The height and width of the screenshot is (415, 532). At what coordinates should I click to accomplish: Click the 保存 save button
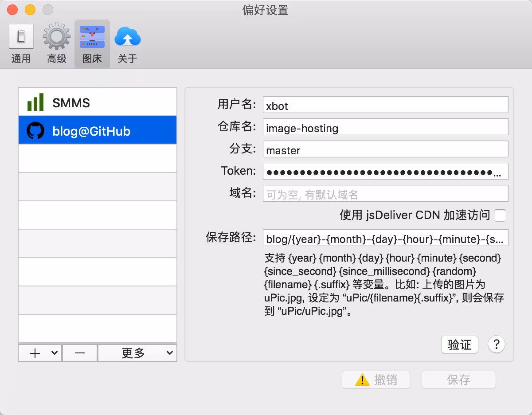pos(458,380)
